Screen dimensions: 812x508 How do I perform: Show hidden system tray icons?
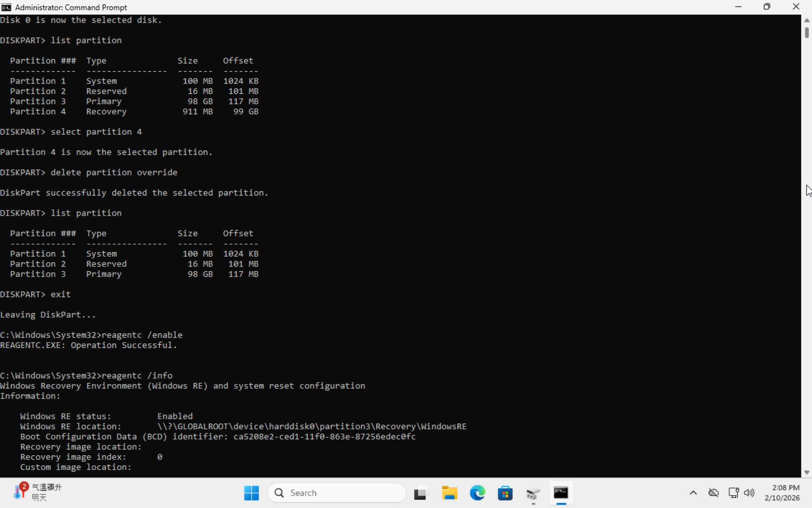click(x=693, y=493)
